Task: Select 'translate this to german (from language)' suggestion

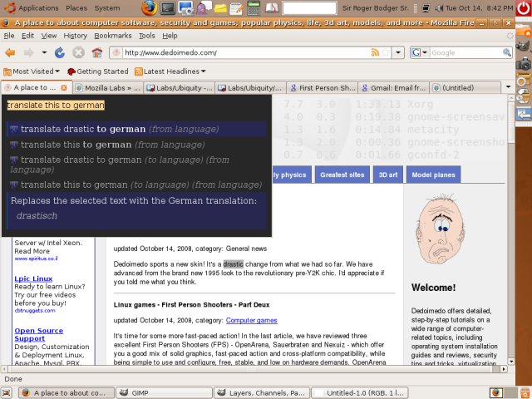Action: (136, 145)
